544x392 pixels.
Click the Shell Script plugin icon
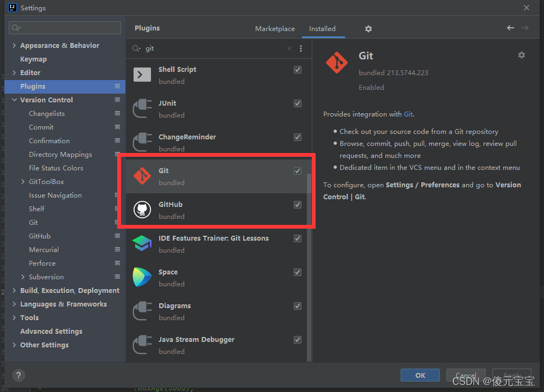pos(142,75)
